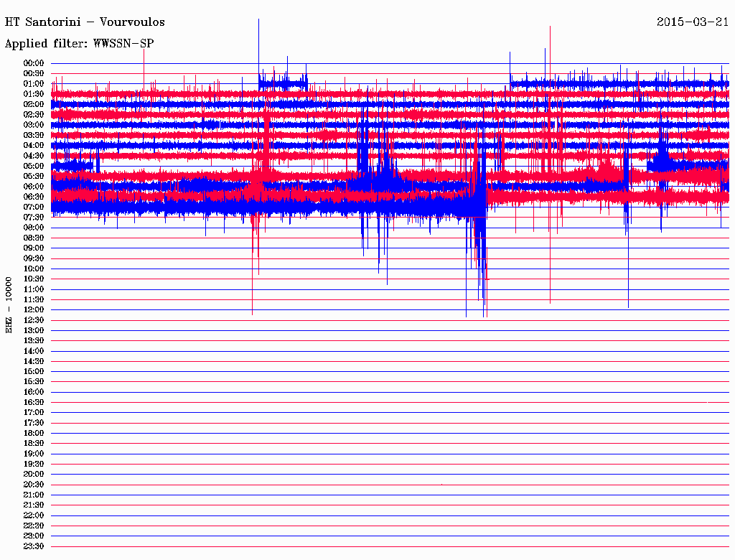Click the 18:00 time row label
Image resolution: width=735 pixels, height=560 pixels.
point(34,434)
